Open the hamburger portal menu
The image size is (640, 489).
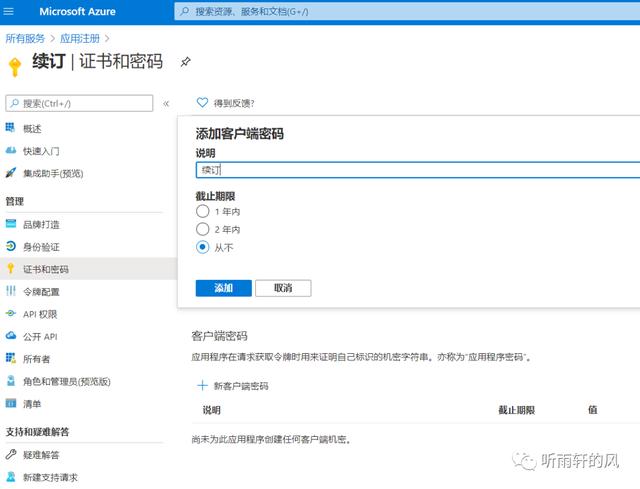click(x=8, y=11)
